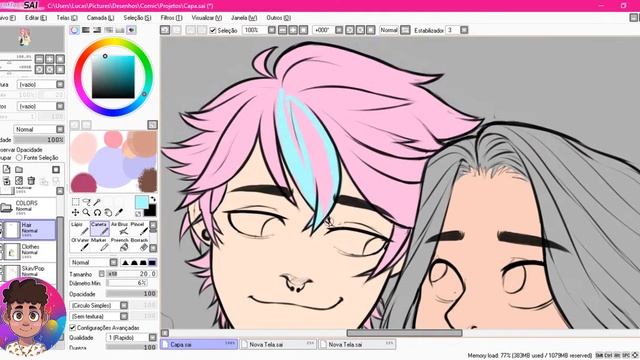Toggle Configurações Avançadas checkbox

click(73, 327)
